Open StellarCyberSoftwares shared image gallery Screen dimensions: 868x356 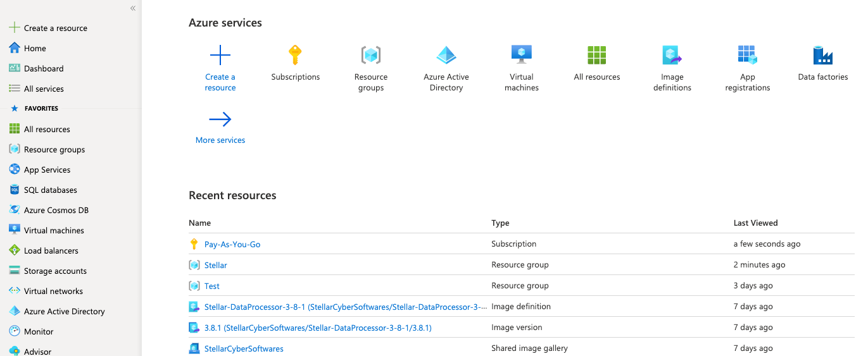[x=244, y=348]
